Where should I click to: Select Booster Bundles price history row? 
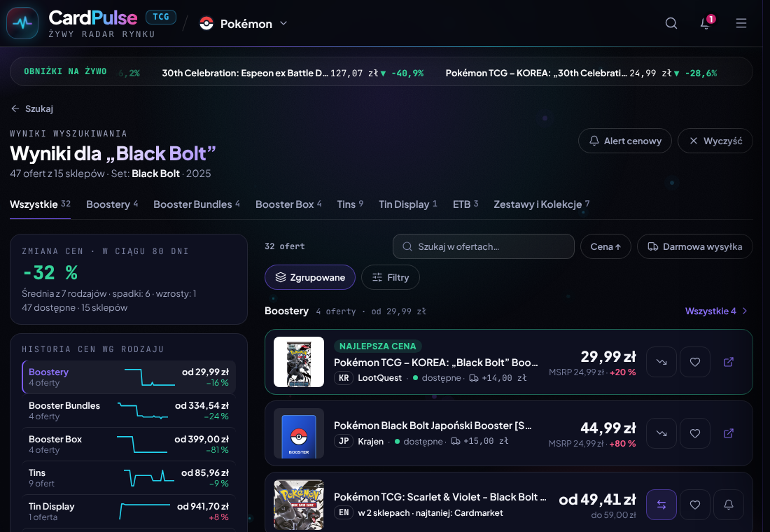[x=129, y=411]
